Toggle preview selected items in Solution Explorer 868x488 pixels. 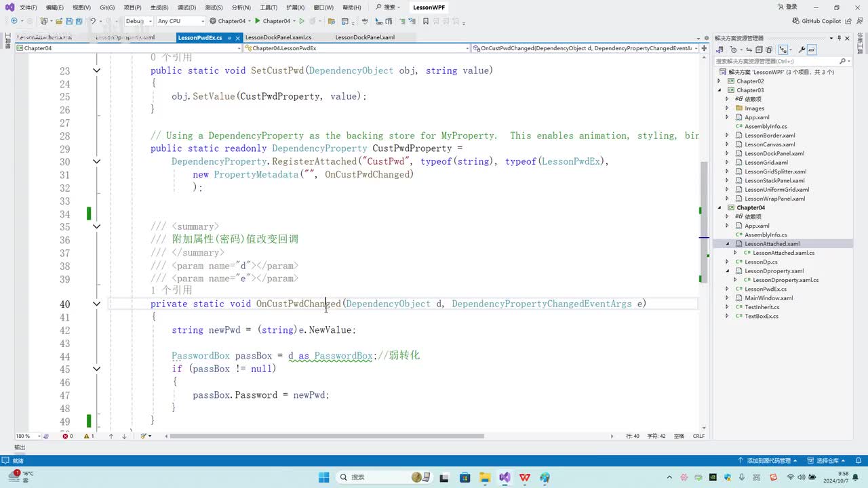pyautogui.click(x=811, y=49)
